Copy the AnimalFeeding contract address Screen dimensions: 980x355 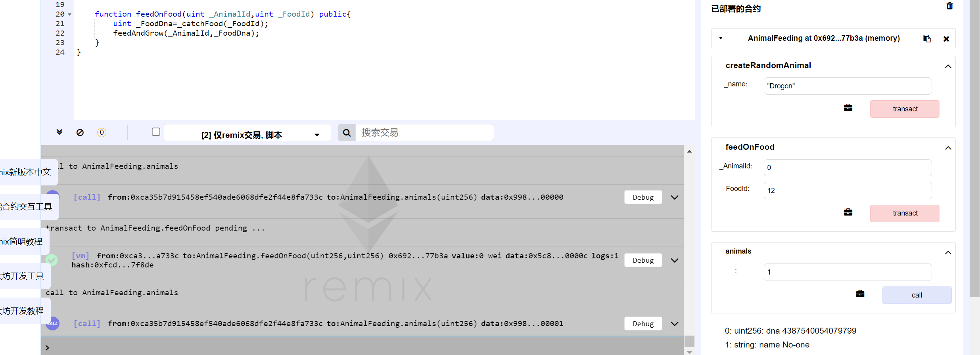(927, 38)
